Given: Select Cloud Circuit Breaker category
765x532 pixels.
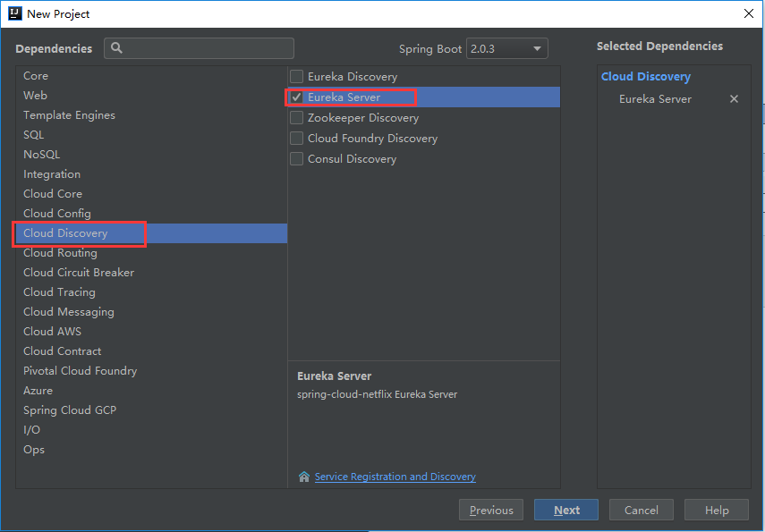Looking at the screenshot, I should (x=151, y=272).
